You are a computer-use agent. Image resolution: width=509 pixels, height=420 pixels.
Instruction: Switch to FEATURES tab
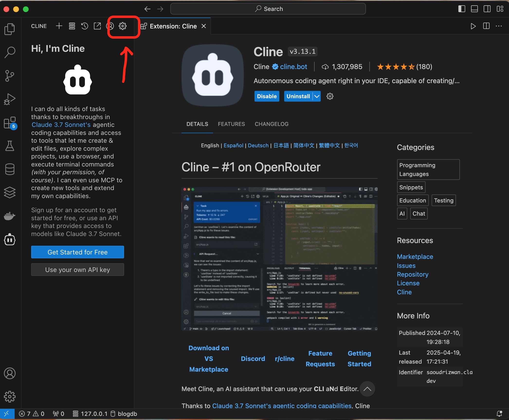click(231, 124)
